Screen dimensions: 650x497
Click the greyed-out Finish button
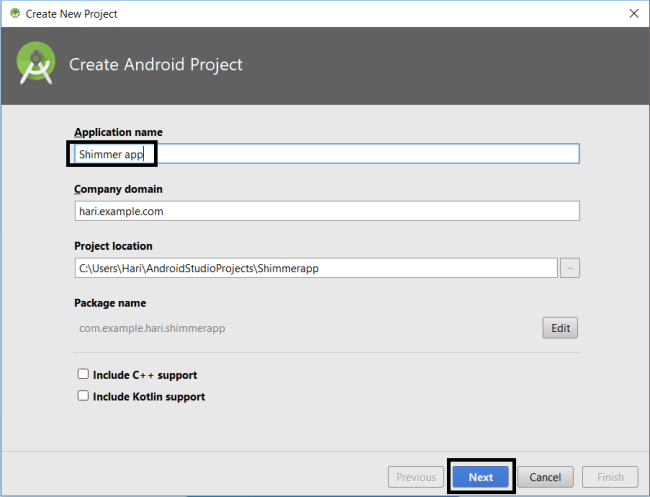coord(610,477)
